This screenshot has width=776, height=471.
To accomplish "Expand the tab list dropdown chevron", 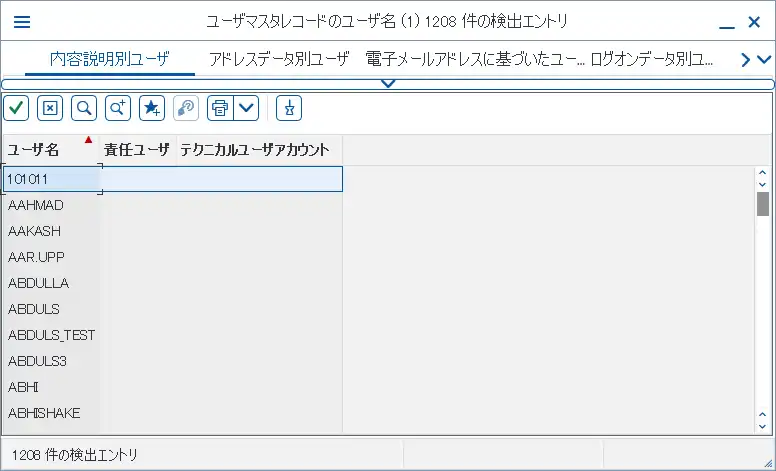I will (x=764, y=60).
